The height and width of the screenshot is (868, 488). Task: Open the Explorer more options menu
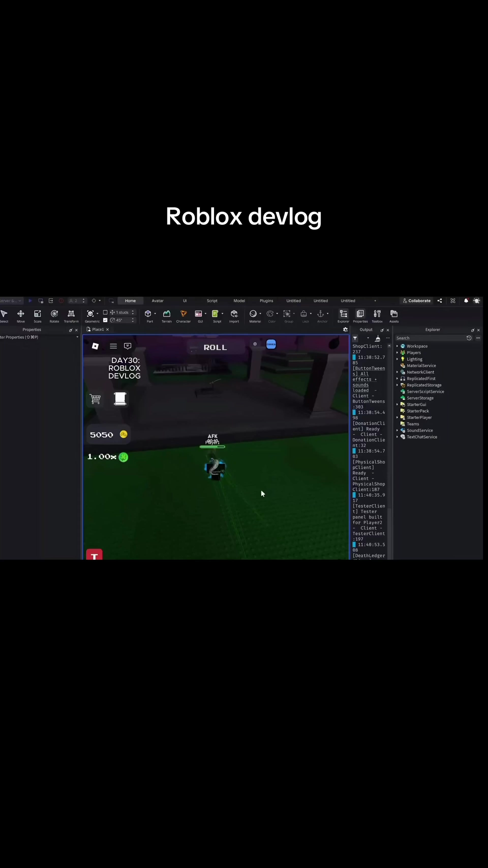pyautogui.click(x=478, y=338)
